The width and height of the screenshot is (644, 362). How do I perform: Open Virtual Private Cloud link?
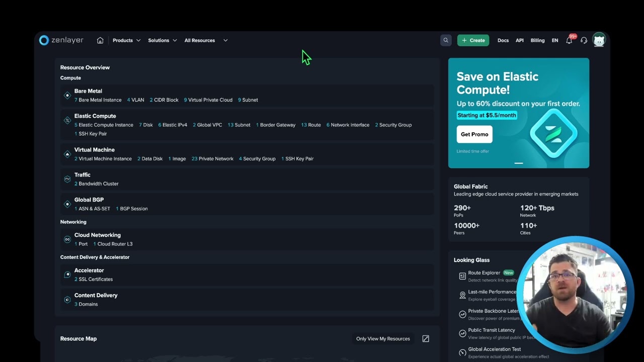pos(208,100)
